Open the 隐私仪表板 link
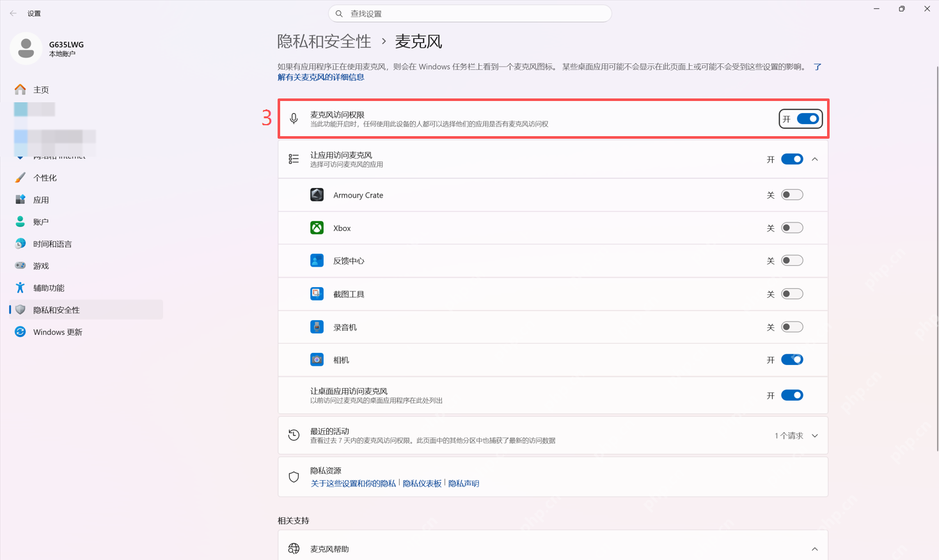 pos(422,483)
